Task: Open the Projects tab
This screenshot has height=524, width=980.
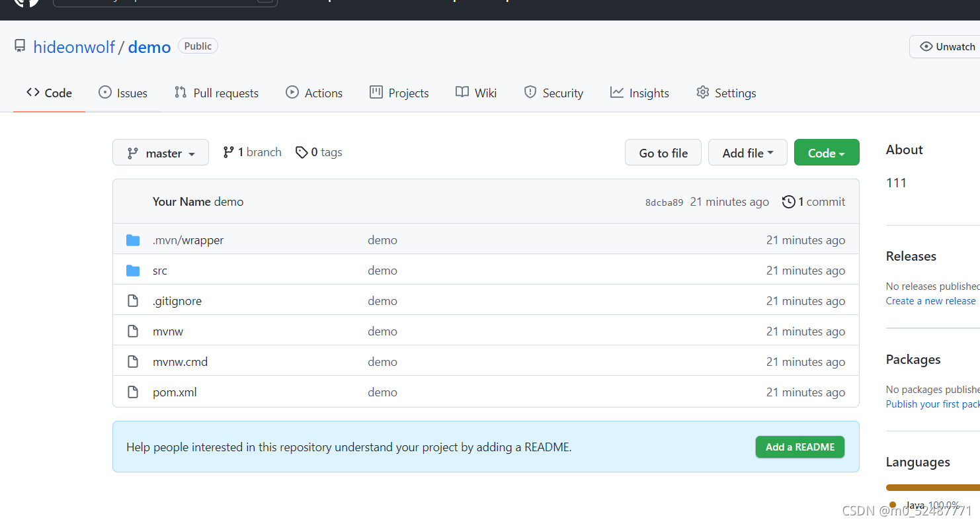Action: tap(399, 93)
